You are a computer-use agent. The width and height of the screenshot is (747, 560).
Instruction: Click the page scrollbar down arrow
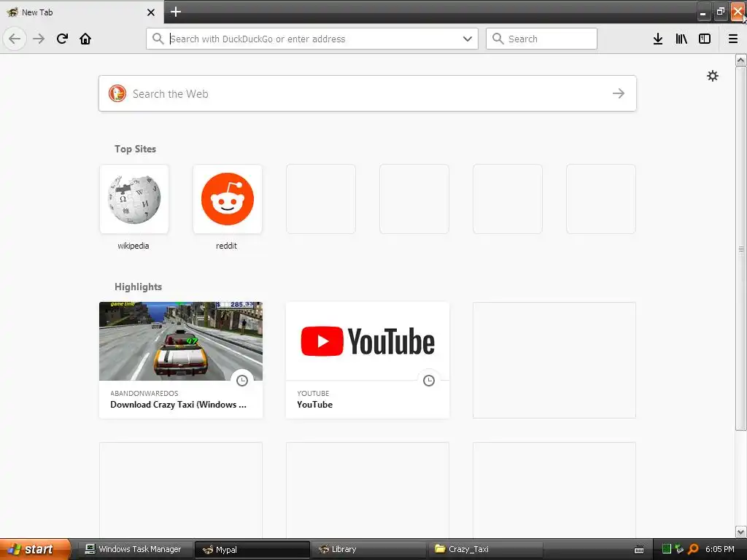click(741, 532)
